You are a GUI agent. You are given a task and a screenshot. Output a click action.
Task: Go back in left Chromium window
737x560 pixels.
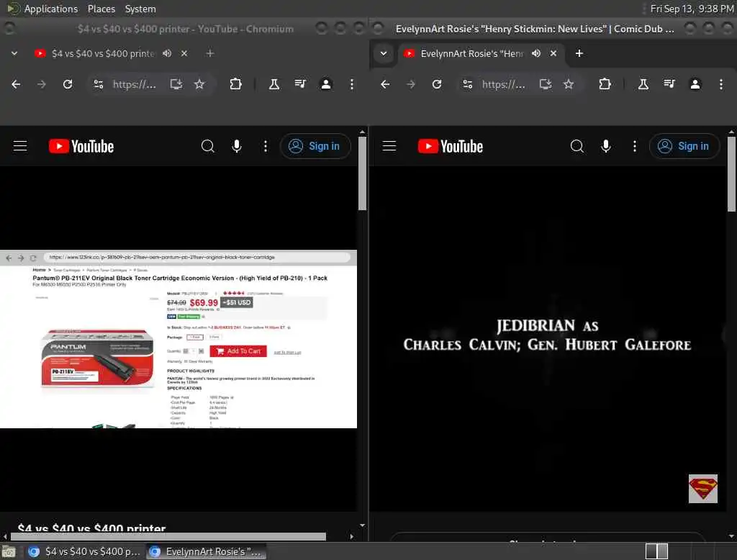point(16,84)
